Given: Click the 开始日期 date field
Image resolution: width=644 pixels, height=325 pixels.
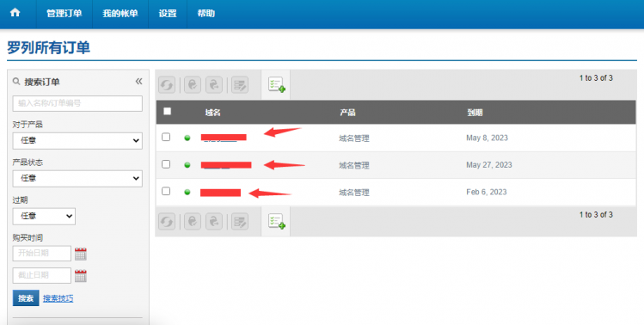Looking at the screenshot, I should click(42, 254).
